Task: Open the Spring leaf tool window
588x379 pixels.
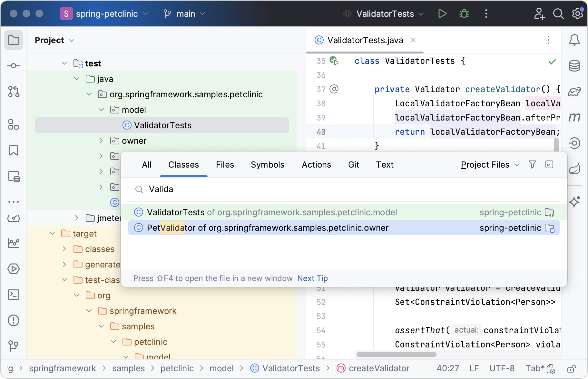Action: tap(574, 169)
